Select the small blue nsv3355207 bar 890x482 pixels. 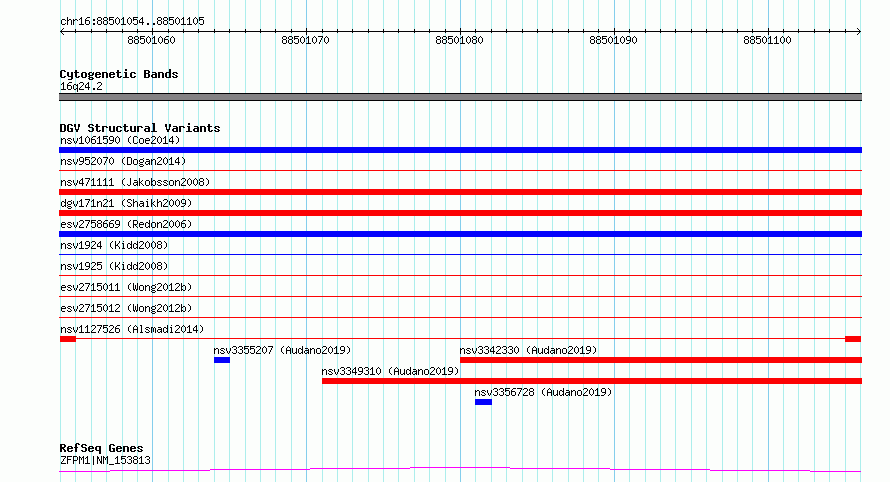coord(222,360)
